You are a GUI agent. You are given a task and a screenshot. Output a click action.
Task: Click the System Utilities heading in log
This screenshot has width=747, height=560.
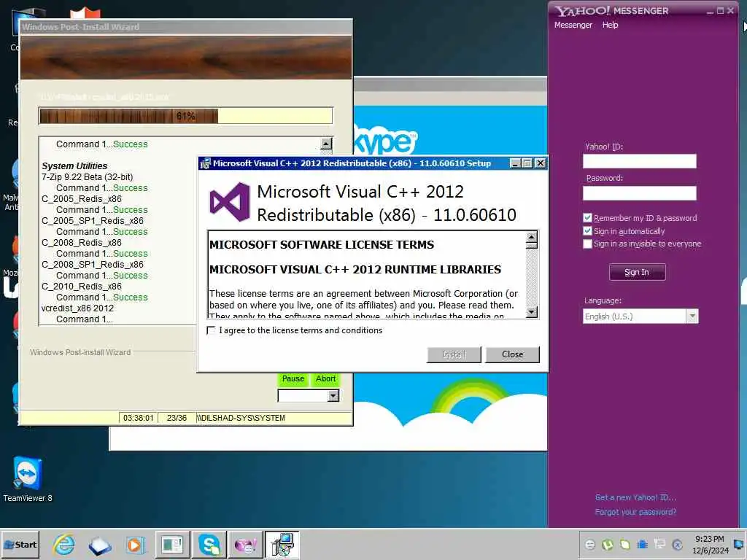(74, 166)
